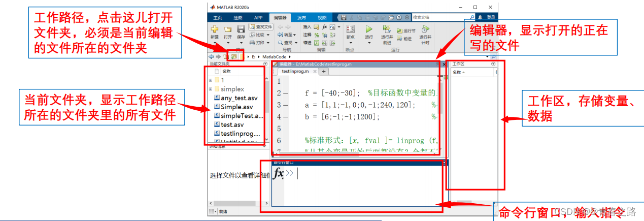Expand the simplex folder

[x=211, y=89]
